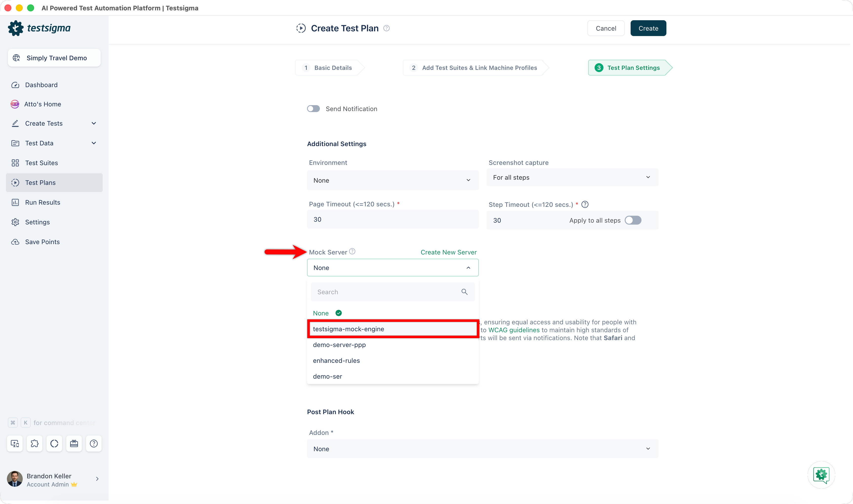Open Atto's Home robot icon

(15, 104)
